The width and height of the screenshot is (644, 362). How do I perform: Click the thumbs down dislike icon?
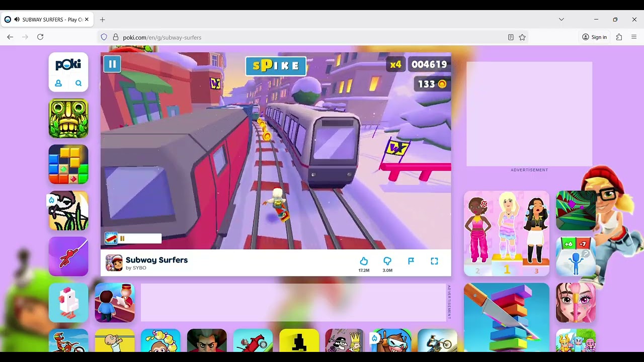click(387, 261)
